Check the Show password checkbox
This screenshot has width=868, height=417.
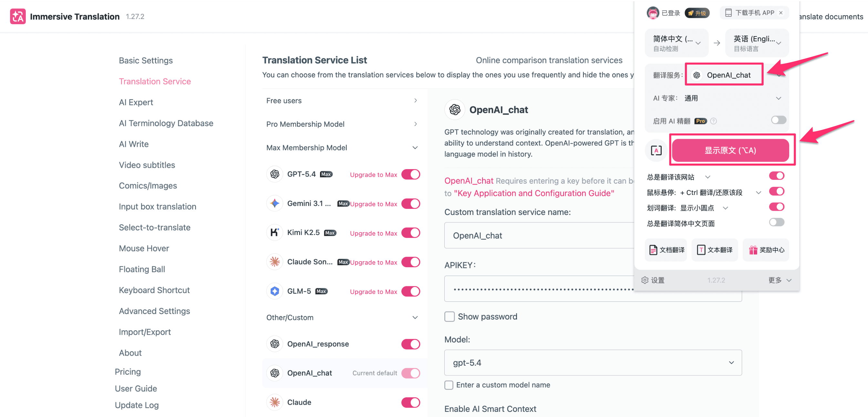449,317
